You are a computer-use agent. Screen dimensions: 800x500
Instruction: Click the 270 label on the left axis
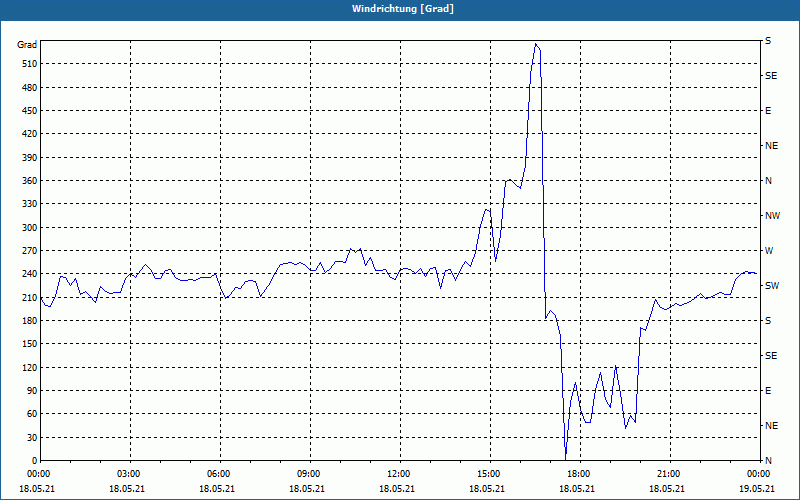pos(29,251)
